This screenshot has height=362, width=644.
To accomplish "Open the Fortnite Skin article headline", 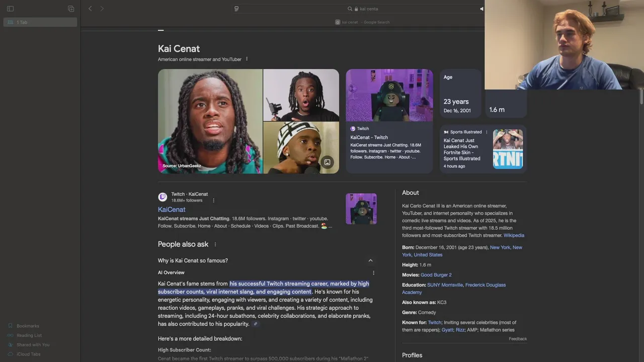I will pos(462,149).
